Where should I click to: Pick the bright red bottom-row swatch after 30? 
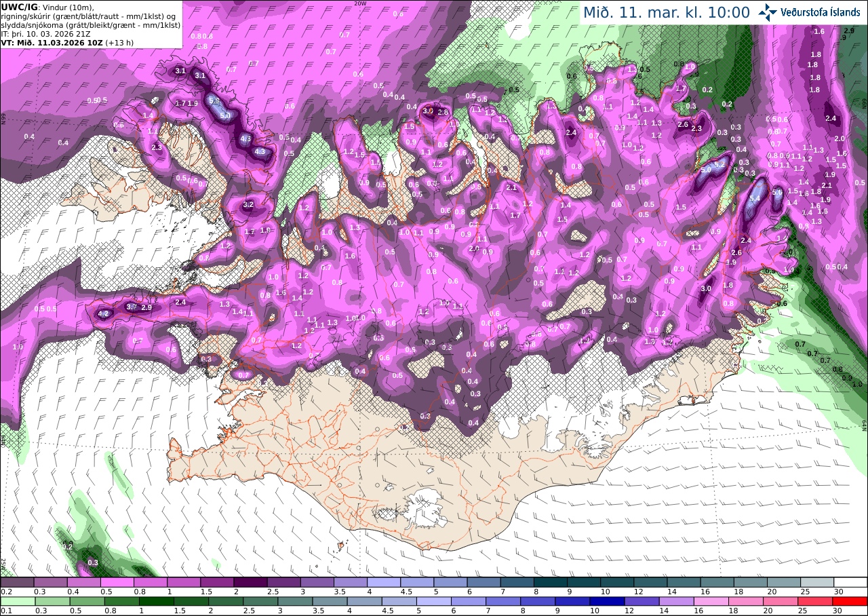[850, 601]
